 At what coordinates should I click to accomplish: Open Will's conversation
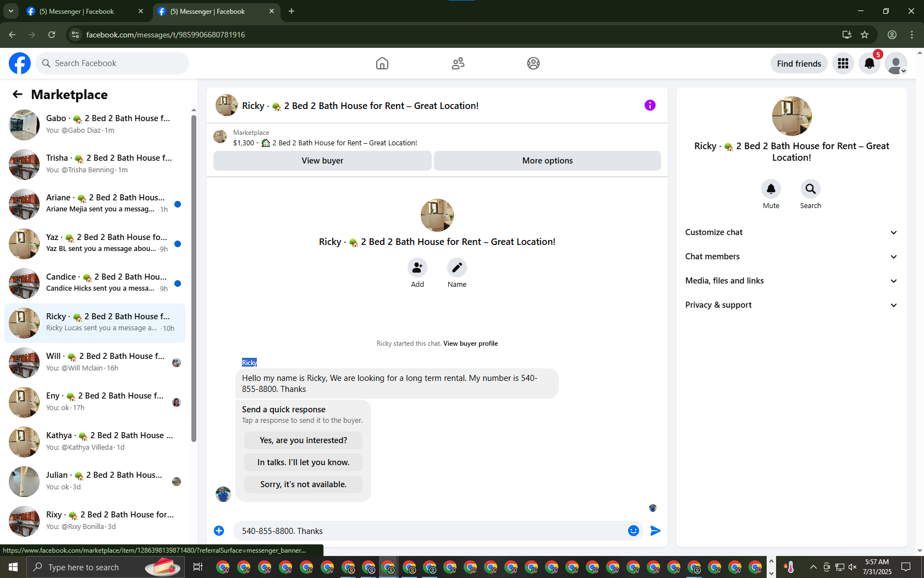coord(95,362)
